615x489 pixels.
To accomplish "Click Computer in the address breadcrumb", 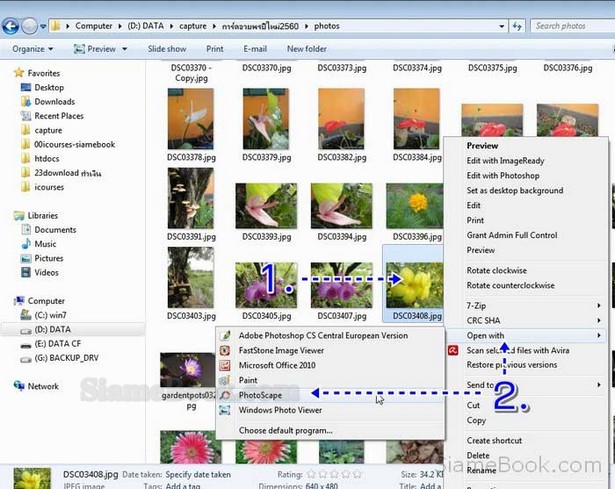I will [94, 26].
